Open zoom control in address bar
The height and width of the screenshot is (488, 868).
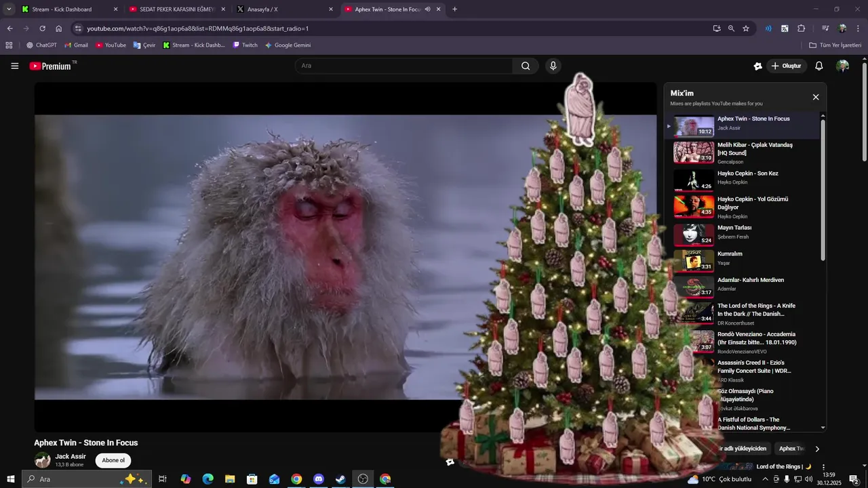pos(731,28)
